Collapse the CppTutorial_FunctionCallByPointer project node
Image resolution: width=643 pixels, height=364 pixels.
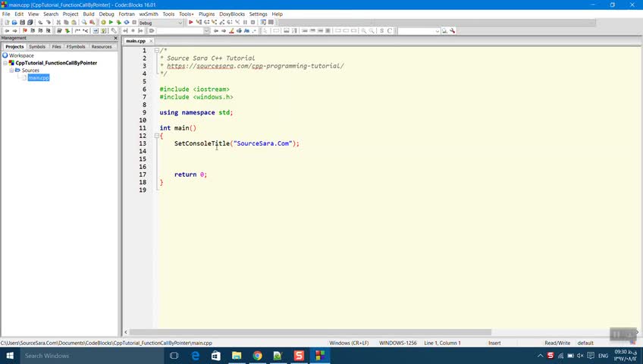click(5, 63)
